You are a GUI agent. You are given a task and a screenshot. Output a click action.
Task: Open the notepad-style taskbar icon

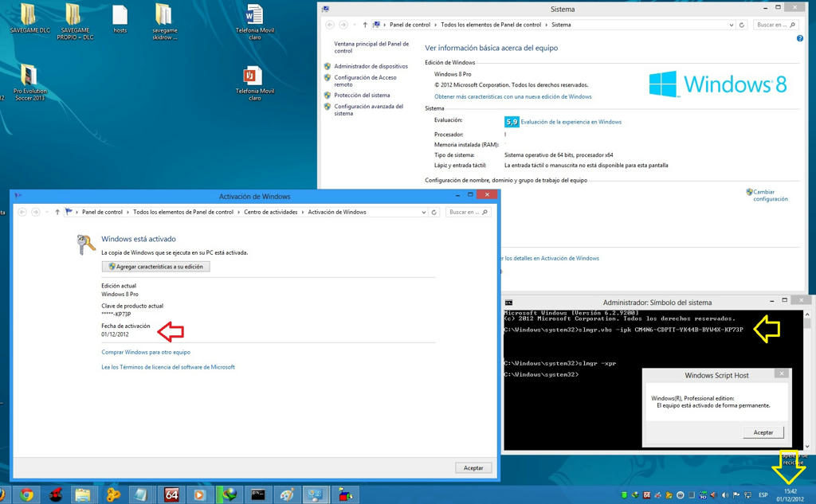[141, 494]
